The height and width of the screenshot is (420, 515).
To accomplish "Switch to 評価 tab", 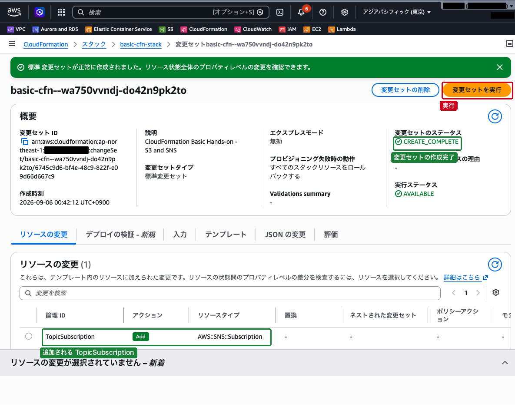I will [331, 235].
